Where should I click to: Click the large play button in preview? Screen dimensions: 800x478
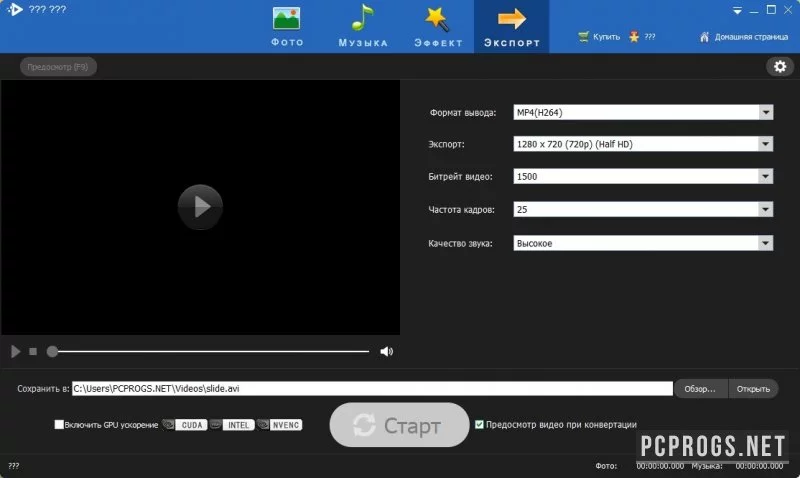pyautogui.click(x=200, y=207)
